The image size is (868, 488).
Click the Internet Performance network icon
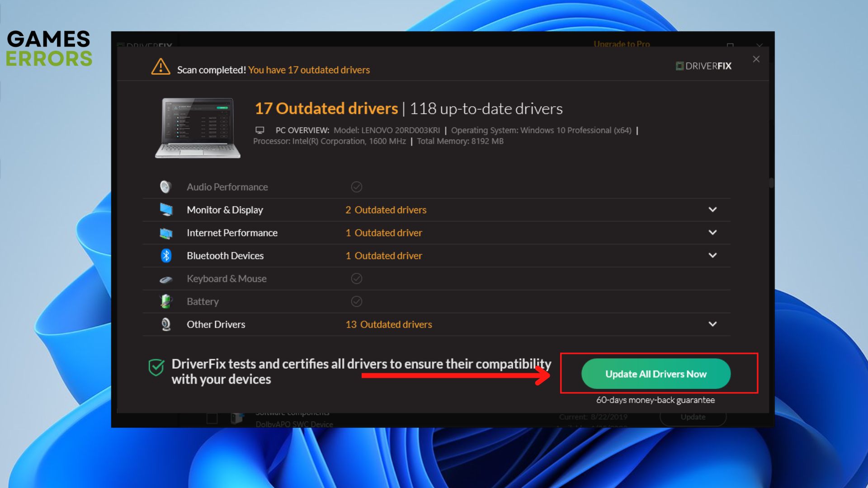(x=166, y=233)
